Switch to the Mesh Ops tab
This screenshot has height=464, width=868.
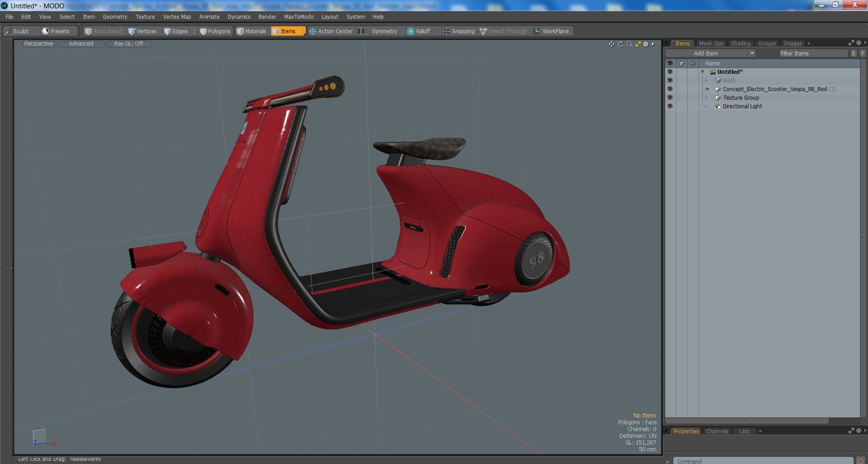(x=711, y=43)
